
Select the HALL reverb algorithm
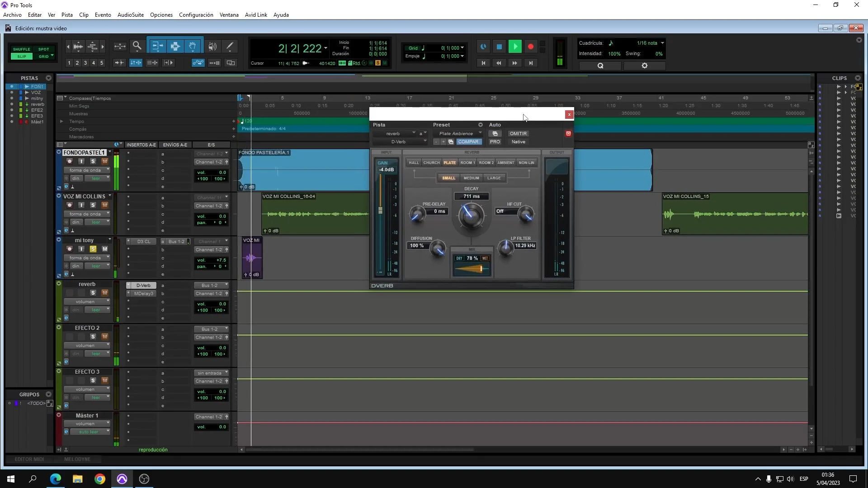tap(414, 162)
